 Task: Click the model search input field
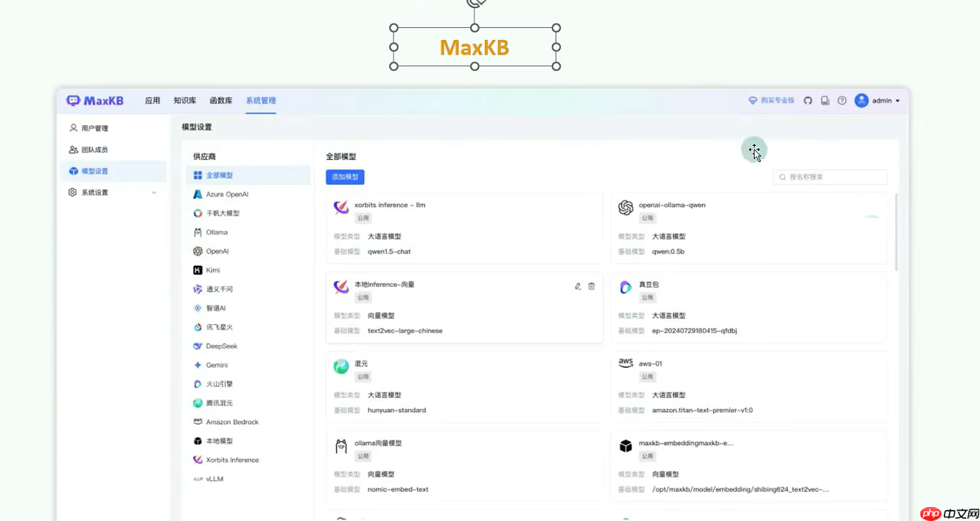click(x=830, y=177)
